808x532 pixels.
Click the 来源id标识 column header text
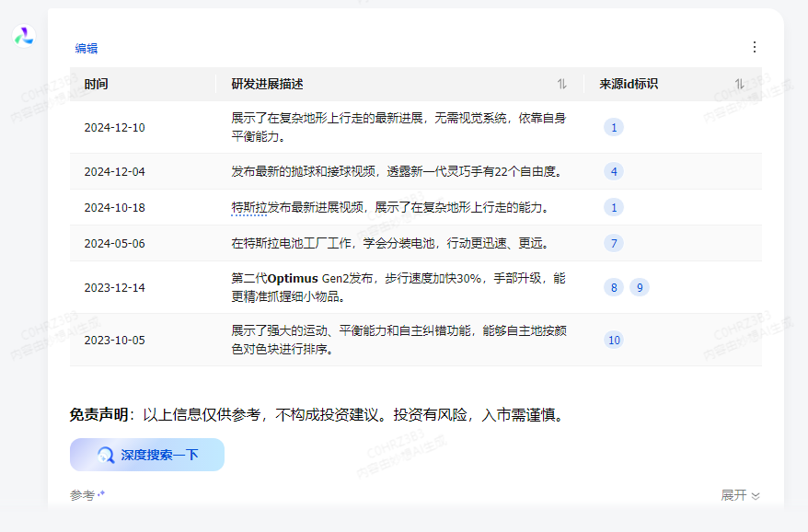629,84
